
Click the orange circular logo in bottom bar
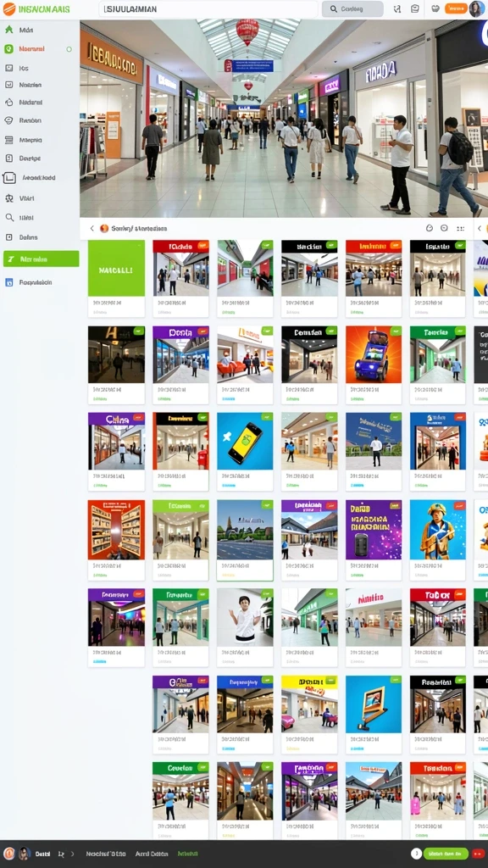(8, 854)
